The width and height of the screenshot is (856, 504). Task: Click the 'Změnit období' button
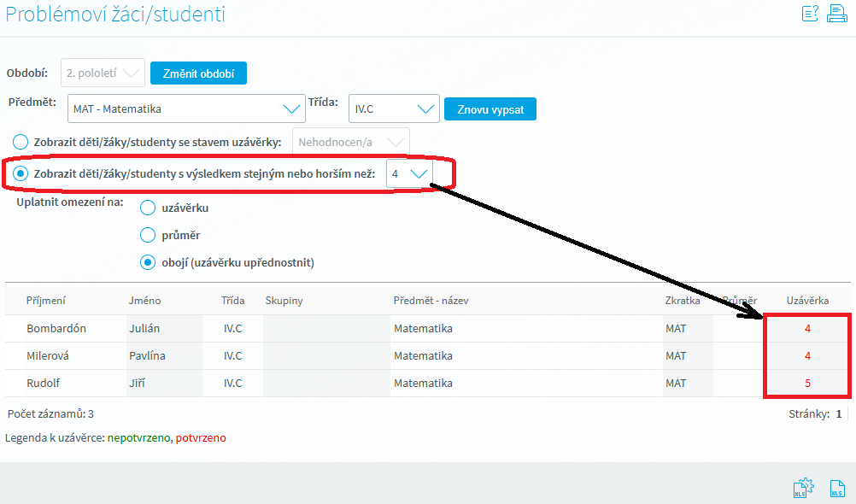[198, 73]
